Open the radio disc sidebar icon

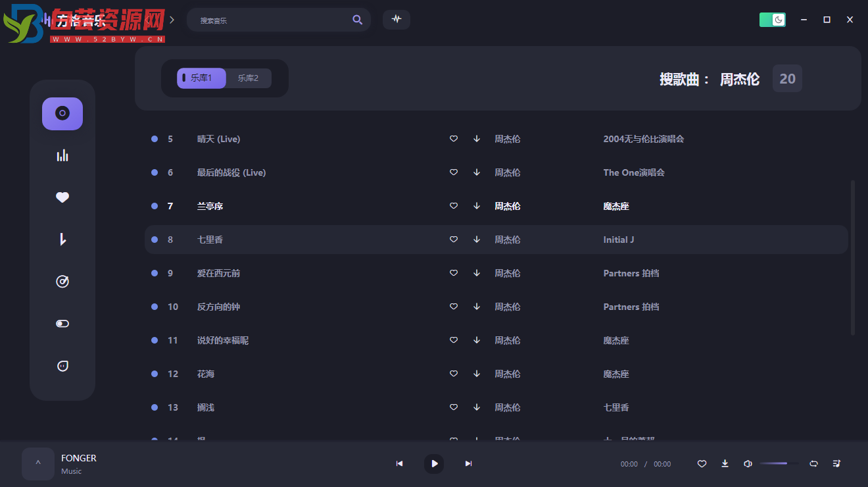(x=62, y=282)
